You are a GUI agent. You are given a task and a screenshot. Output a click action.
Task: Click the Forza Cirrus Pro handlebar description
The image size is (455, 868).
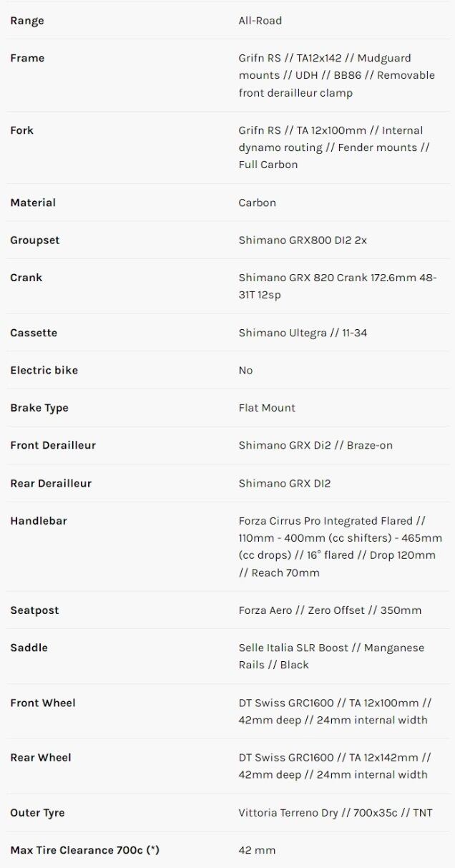(340, 547)
